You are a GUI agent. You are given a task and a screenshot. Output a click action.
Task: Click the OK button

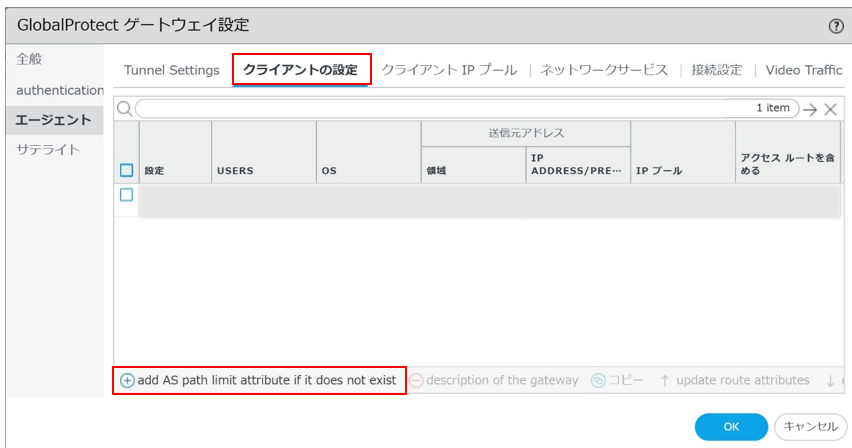point(731,427)
